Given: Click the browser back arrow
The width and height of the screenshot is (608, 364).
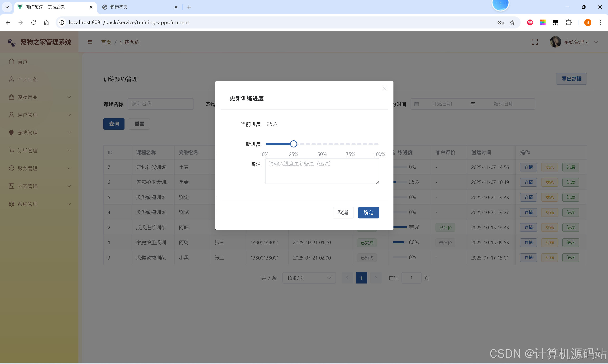Looking at the screenshot, I should (8, 23).
